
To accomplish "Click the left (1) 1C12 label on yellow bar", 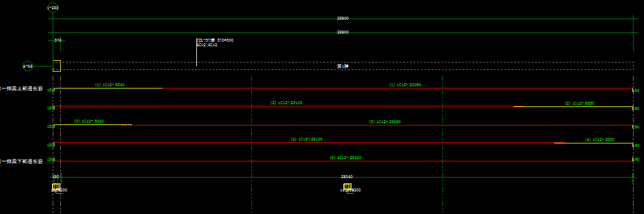I will point(109,85).
